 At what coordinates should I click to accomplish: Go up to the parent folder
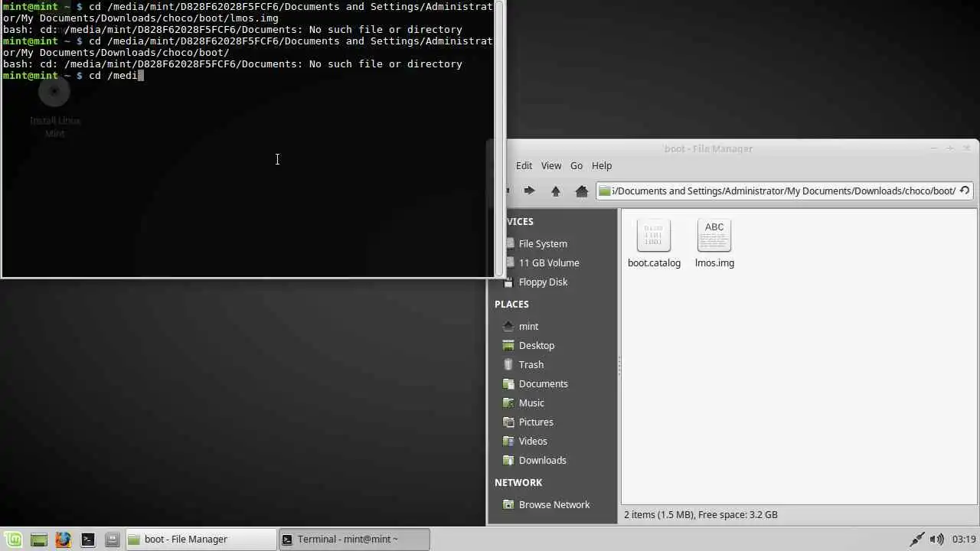point(556,191)
